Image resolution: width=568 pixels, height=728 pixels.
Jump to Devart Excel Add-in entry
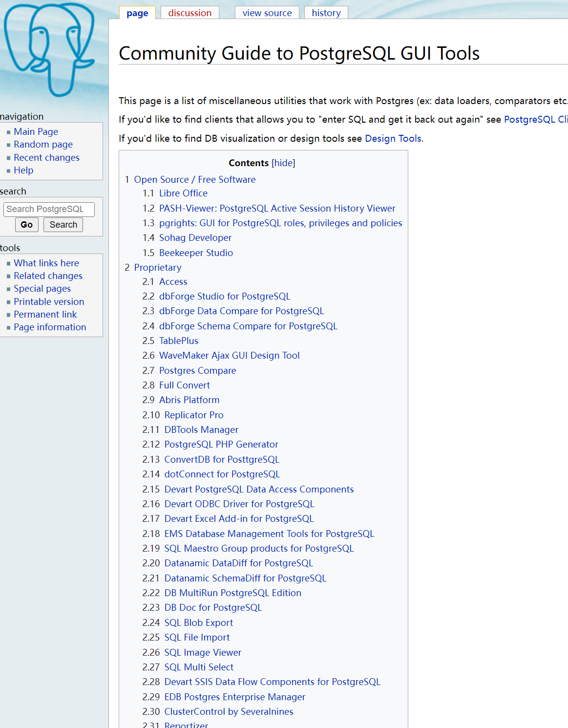click(x=239, y=518)
